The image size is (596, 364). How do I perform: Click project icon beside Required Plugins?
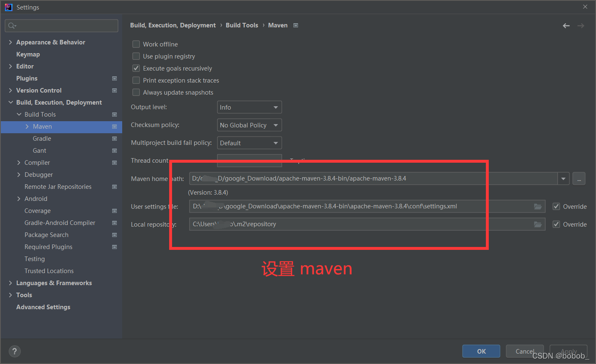tap(115, 247)
